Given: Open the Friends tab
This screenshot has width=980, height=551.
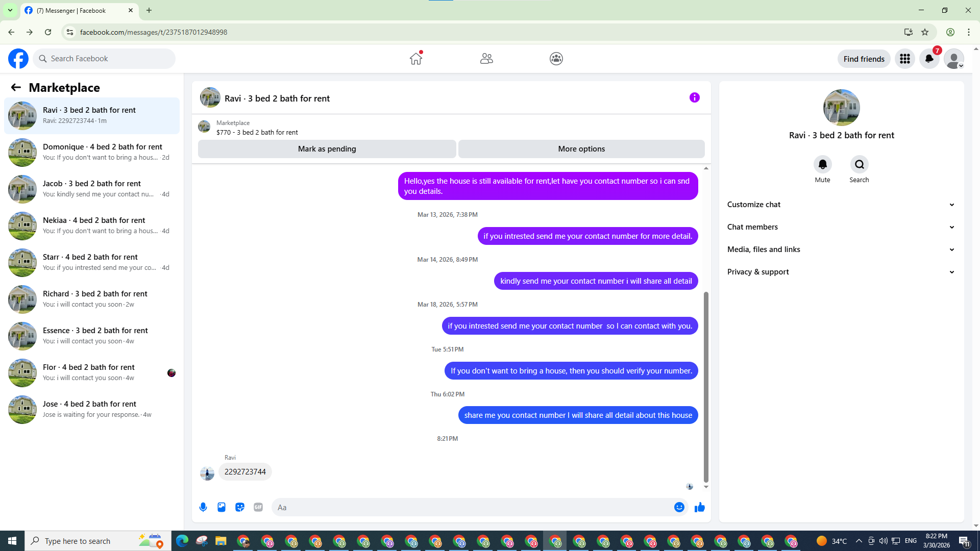Looking at the screenshot, I should pos(486,59).
